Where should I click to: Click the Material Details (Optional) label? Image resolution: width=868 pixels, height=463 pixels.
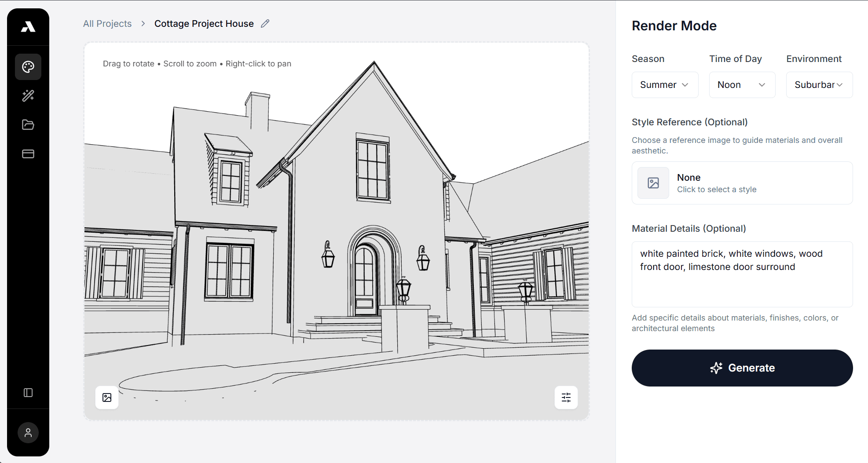pyautogui.click(x=689, y=229)
